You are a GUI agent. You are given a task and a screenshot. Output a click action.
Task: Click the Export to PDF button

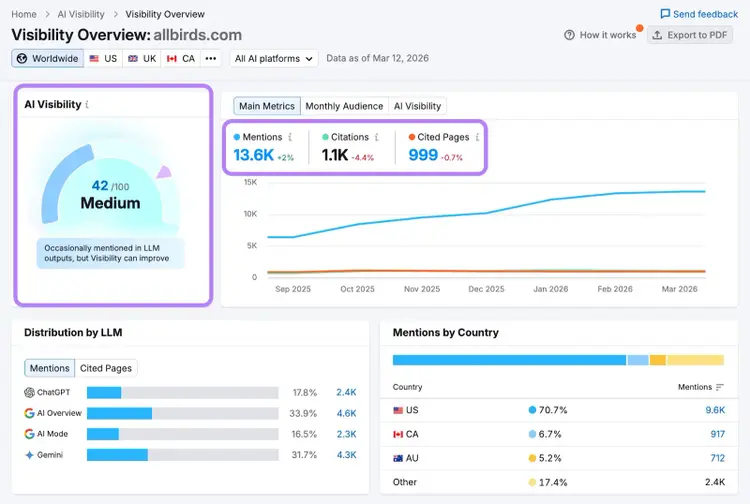690,35
